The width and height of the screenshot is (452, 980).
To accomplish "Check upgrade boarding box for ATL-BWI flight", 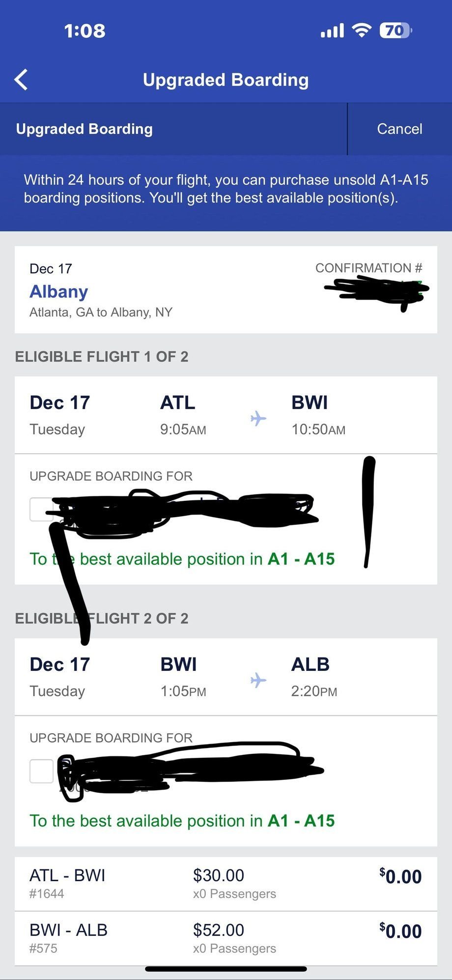I will pyautogui.click(x=41, y=509).
